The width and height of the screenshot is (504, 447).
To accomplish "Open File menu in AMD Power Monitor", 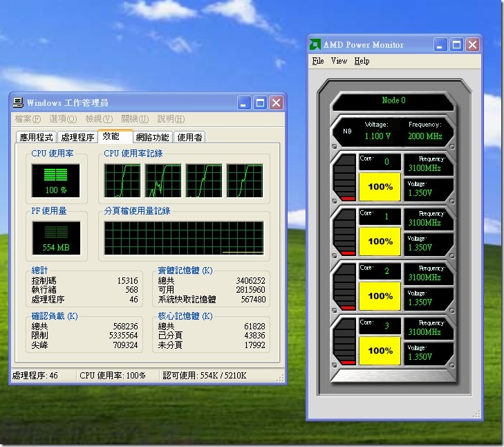I will [318, 61].
